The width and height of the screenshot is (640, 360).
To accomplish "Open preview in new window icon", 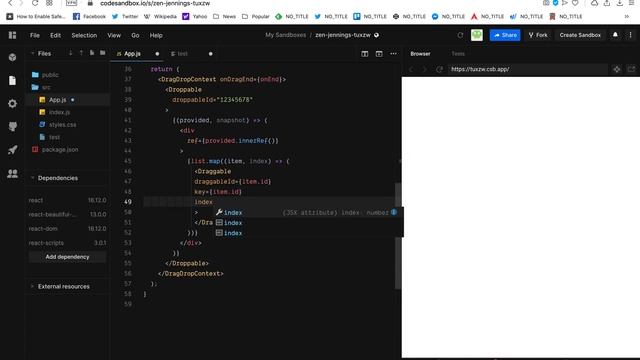I will coord(631,69).
